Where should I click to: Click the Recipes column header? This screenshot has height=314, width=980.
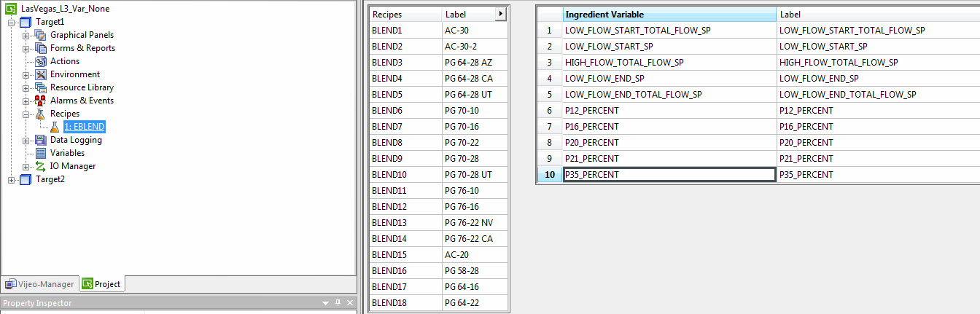[x=405, y=15]
